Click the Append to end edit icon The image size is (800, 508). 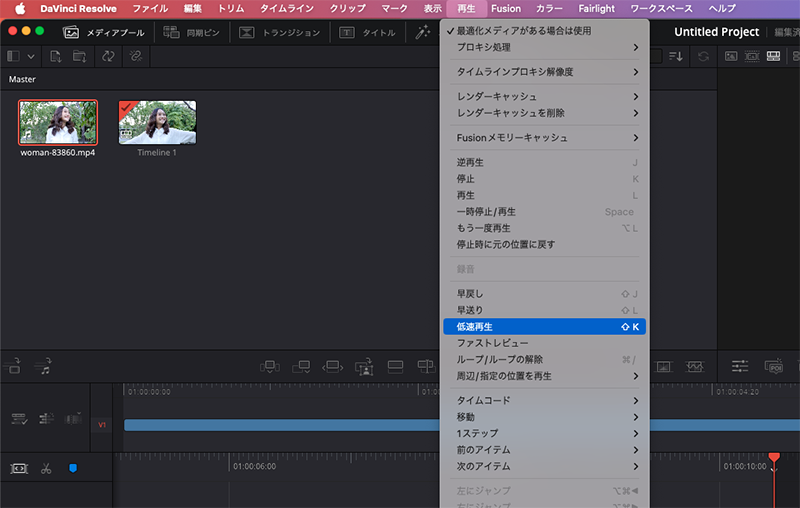pyautogui.click(x=301, y=367)
